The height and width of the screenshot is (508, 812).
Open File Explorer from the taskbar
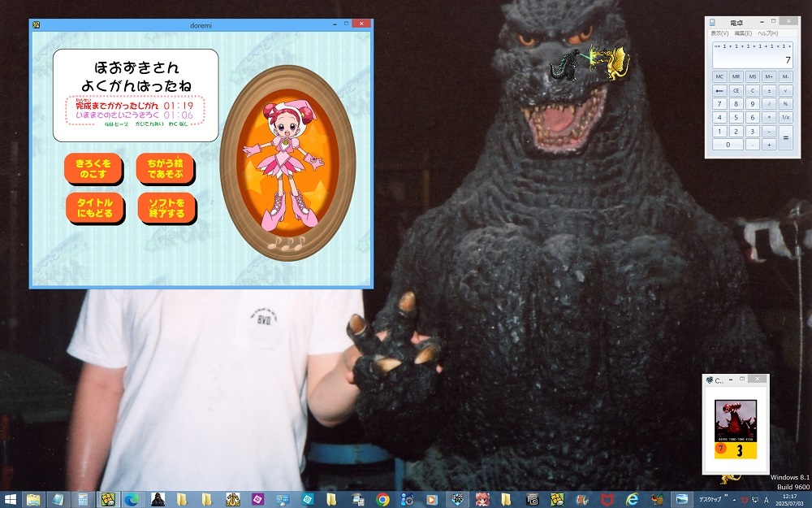33,500
